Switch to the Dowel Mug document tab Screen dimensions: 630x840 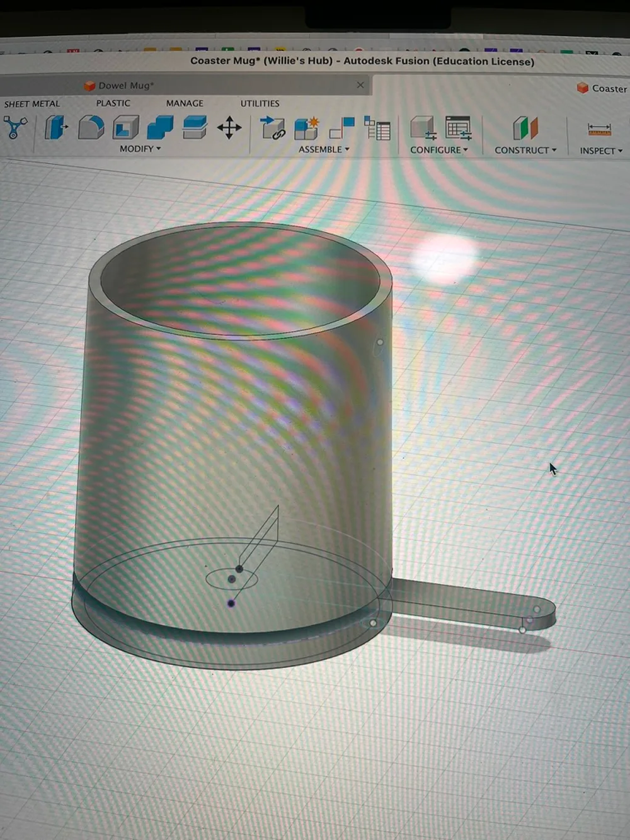[x=186, y=85]
